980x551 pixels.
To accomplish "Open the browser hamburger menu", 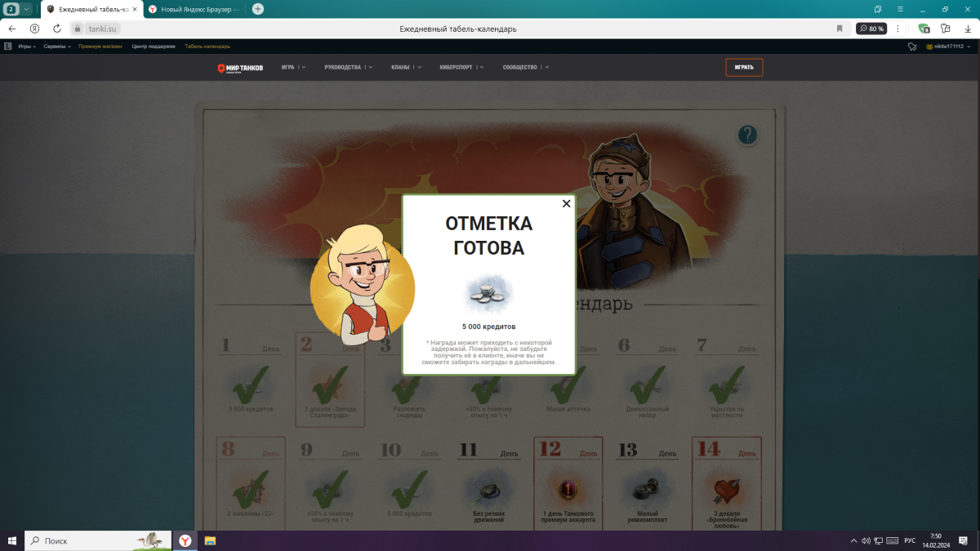I will pos(901,9).
